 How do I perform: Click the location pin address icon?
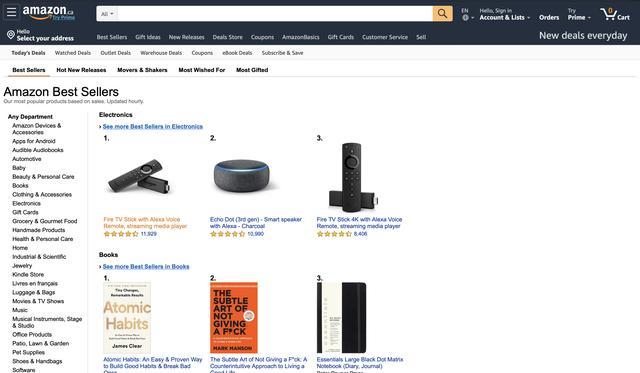click(x=11, y=35)
